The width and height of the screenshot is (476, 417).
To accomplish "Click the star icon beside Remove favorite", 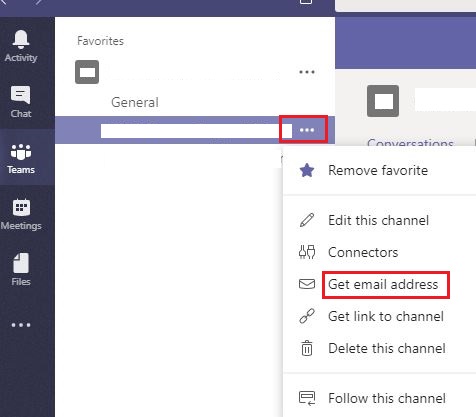I will [307, 170].
